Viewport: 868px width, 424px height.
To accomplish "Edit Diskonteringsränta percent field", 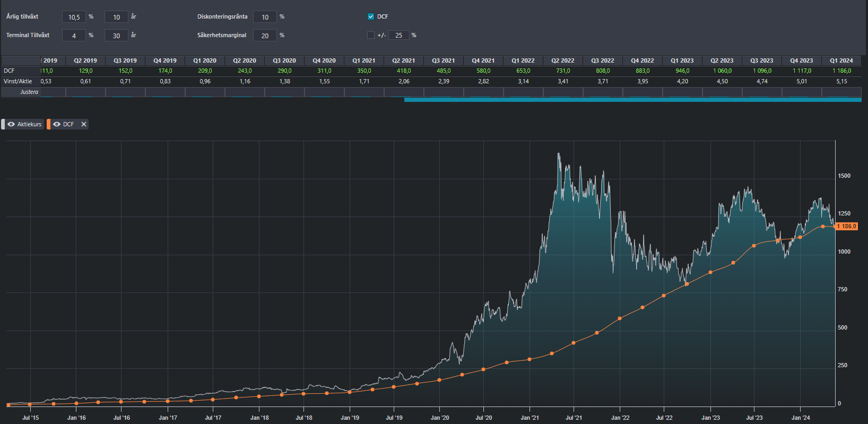I will pyautogui.click(x=265, y=17).
